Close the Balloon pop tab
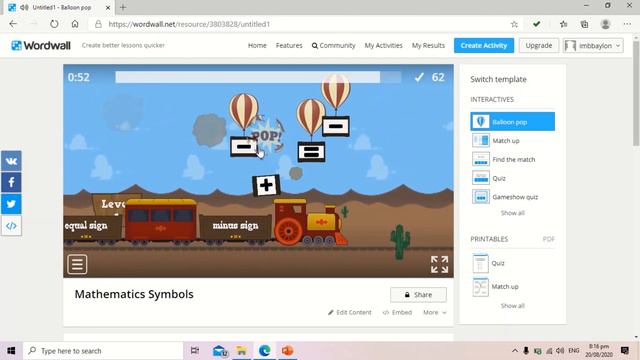Viewport: 640px width, 360px height. pyautogui.click(x=108, y=7)
